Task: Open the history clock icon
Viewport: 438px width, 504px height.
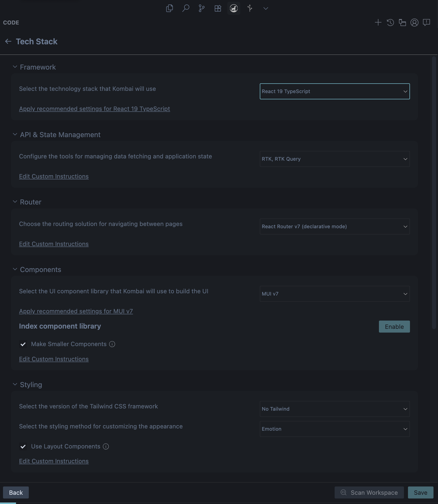Action: pos(390,23)
